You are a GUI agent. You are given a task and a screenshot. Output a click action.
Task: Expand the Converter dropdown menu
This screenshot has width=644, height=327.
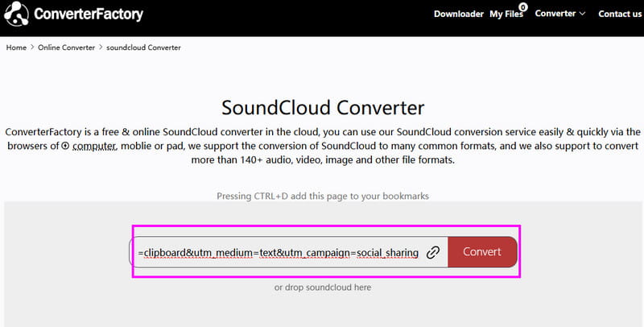(559, 14)
